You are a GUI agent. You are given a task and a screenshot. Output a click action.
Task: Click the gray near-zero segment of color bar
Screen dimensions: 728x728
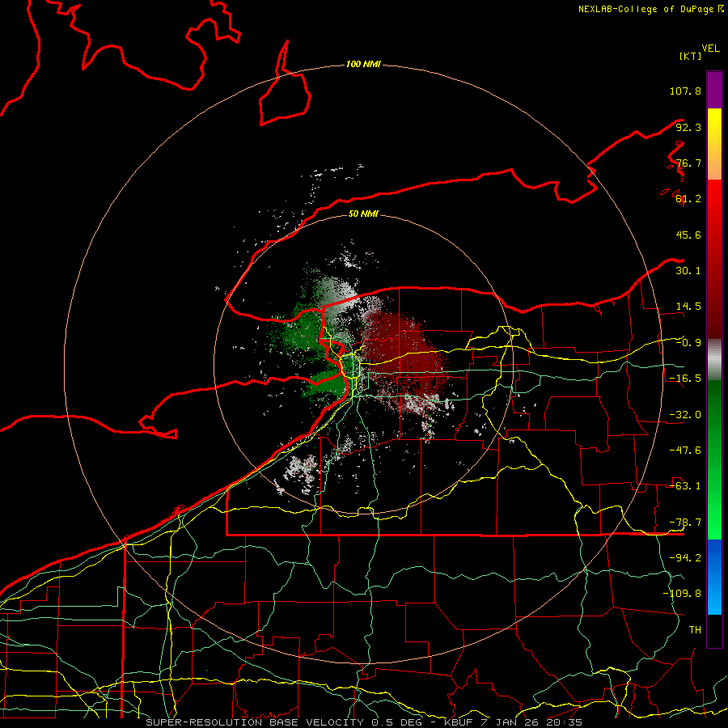(714, 359)
